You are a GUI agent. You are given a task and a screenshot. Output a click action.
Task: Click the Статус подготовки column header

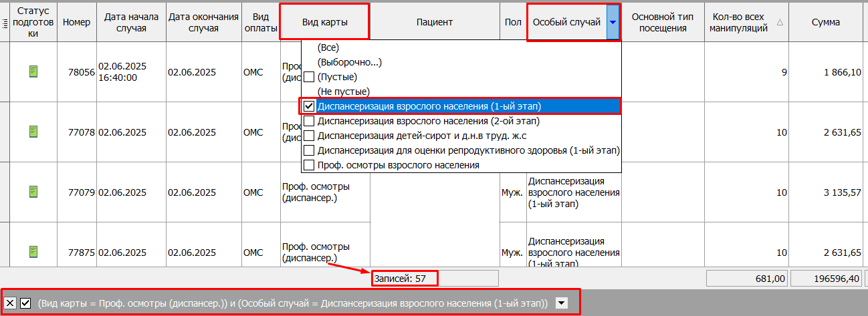click(33, 22)
